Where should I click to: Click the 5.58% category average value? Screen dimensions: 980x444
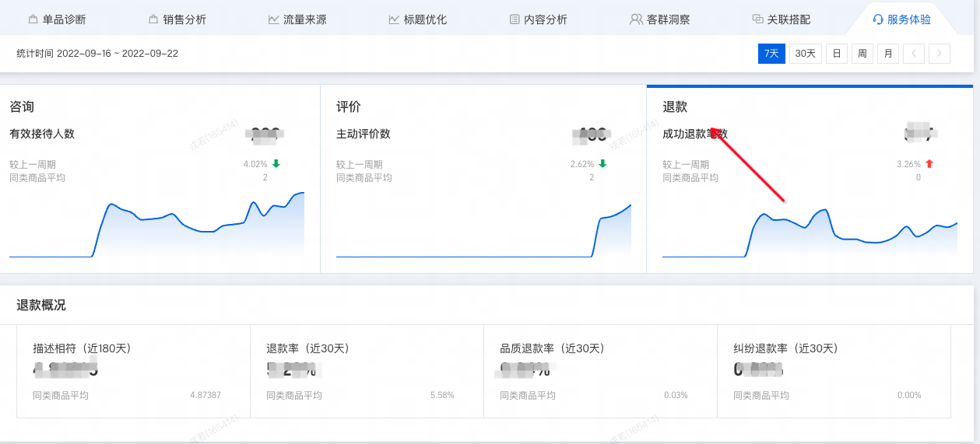[x=442, y=395]
